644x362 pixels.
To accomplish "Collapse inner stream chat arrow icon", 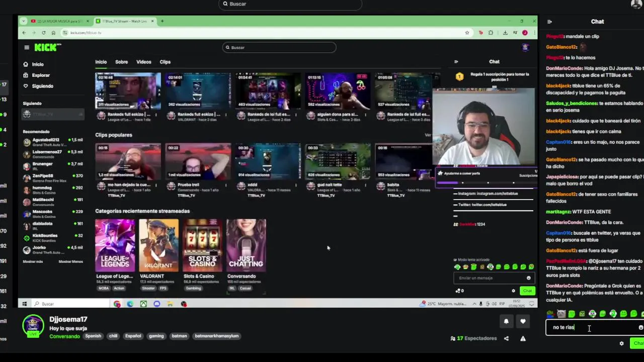I will coord(456,62).
